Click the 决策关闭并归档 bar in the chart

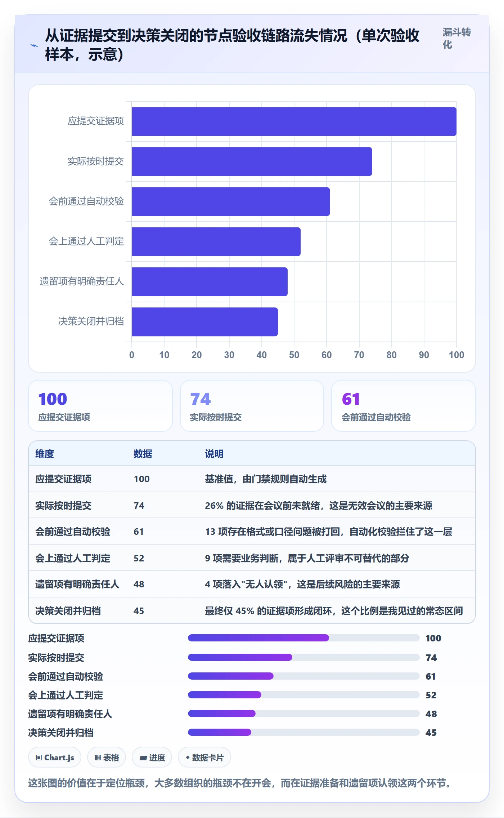(x=205, y=322)
